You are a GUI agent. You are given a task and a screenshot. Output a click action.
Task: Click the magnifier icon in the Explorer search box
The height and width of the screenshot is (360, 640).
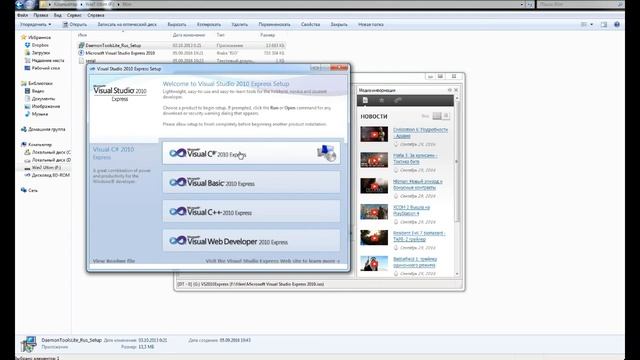[620, 4]
